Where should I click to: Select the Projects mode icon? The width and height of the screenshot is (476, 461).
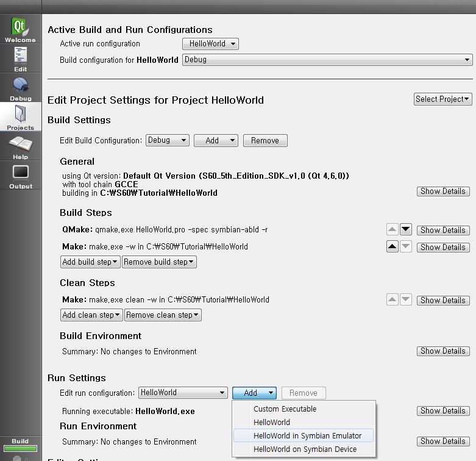20,116
